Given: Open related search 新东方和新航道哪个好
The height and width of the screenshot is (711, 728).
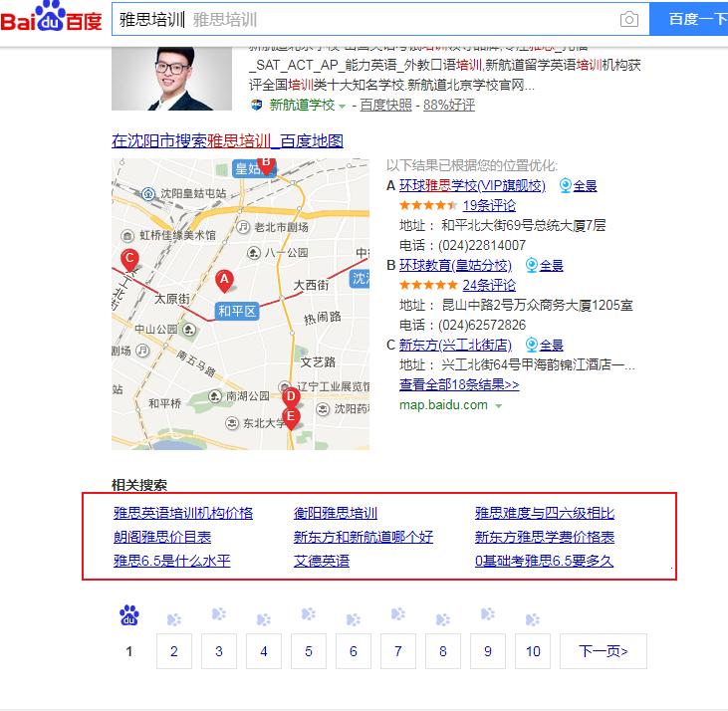Looking at the screenshot, I should [x=364, y=538].
